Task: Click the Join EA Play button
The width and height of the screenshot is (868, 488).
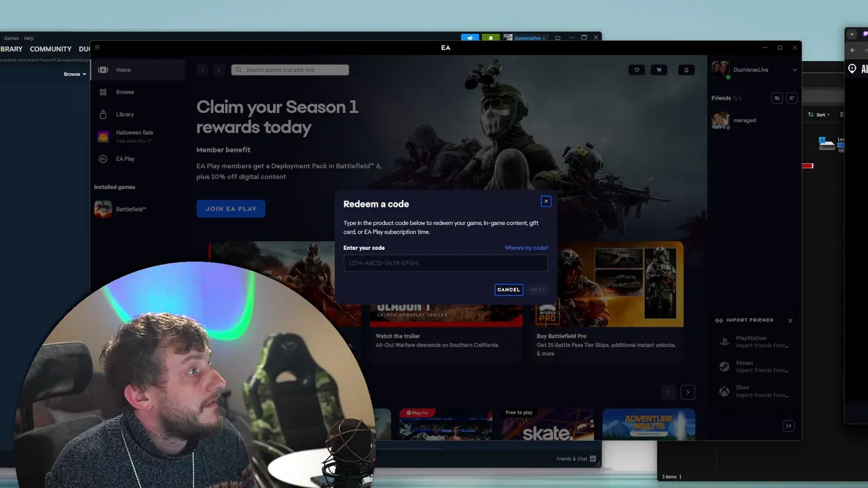Action: click(x=231, y=209)
